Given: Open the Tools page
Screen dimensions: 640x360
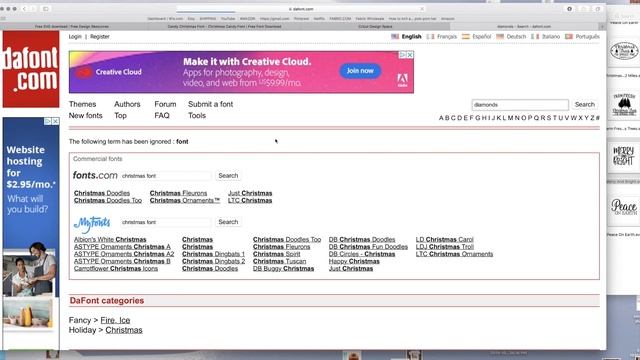Looking at the screenshot, I should (197, 116).
